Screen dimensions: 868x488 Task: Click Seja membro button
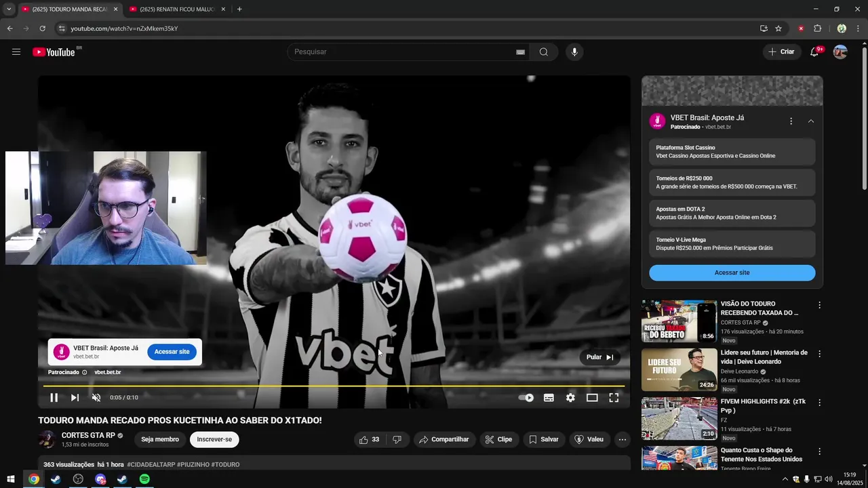click(x=160, y=439)
